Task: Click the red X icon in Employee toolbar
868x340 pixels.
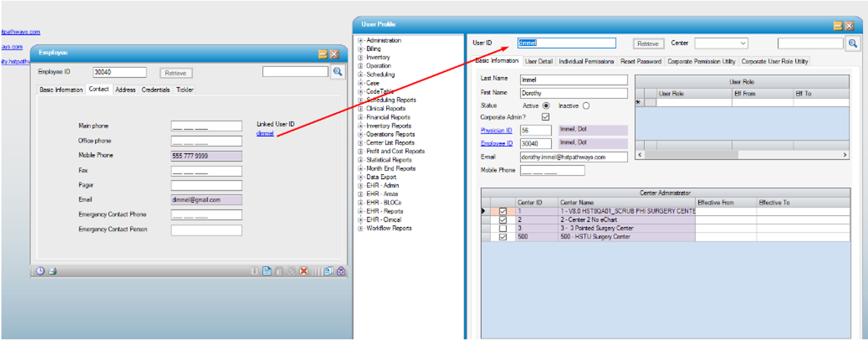Action: click(x=304, y=271)
